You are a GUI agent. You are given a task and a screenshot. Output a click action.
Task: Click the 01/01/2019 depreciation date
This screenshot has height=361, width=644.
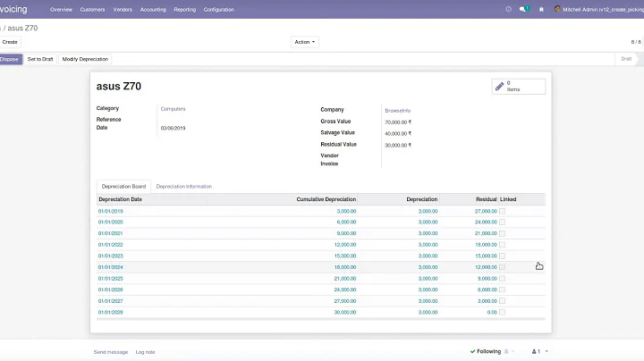coord(111,211)
